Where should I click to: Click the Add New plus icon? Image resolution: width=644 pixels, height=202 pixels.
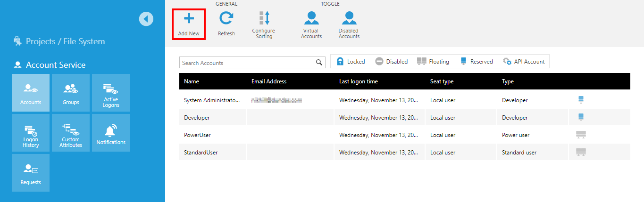click(189, 19)
